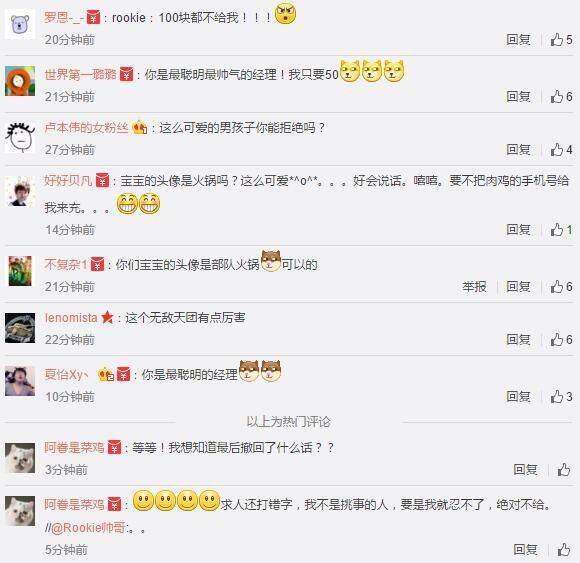The width and height of the screenshot is (580, 563).
Task: Like 阿卷是菜鸡's comment from 5分钟前
Action: [x=564, y=550]
